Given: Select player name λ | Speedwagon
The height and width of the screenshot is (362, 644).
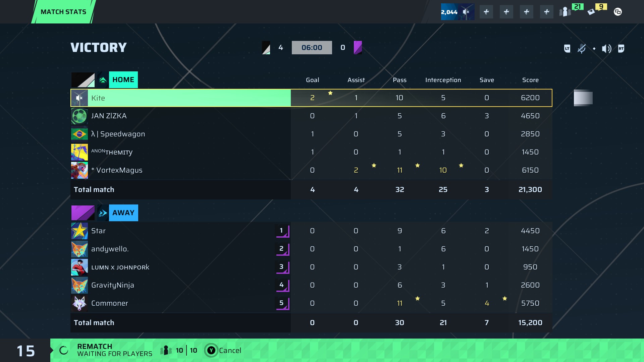Looking at the screenshot, I should pyautogui.click(x=118, y=134).
